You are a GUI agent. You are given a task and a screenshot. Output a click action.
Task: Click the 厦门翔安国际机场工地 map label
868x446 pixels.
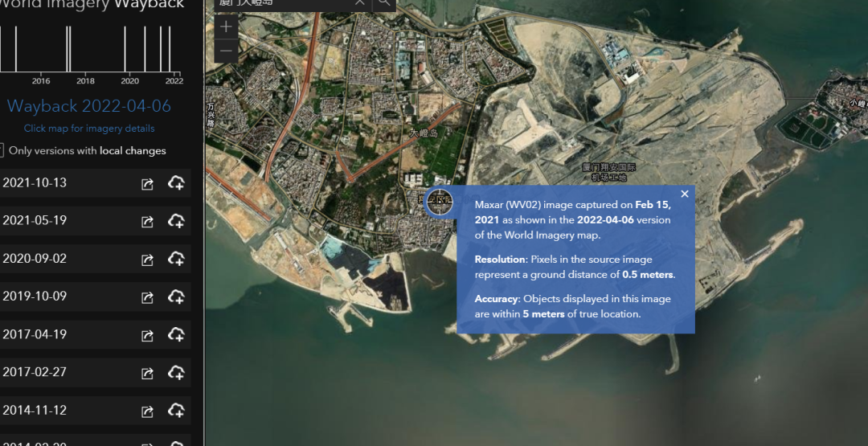(x=609, y=172)
